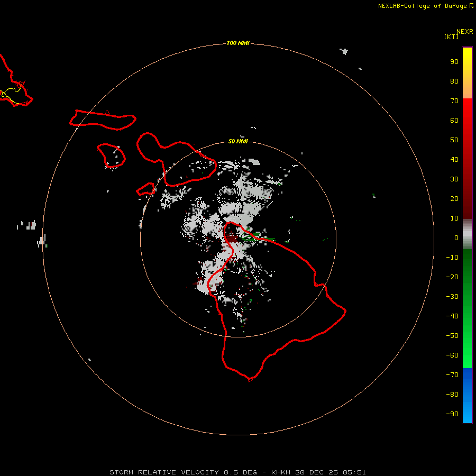This screenshot has width=476, height=476.
Task: Click the Maui island outline
Action: pos(176,159)
